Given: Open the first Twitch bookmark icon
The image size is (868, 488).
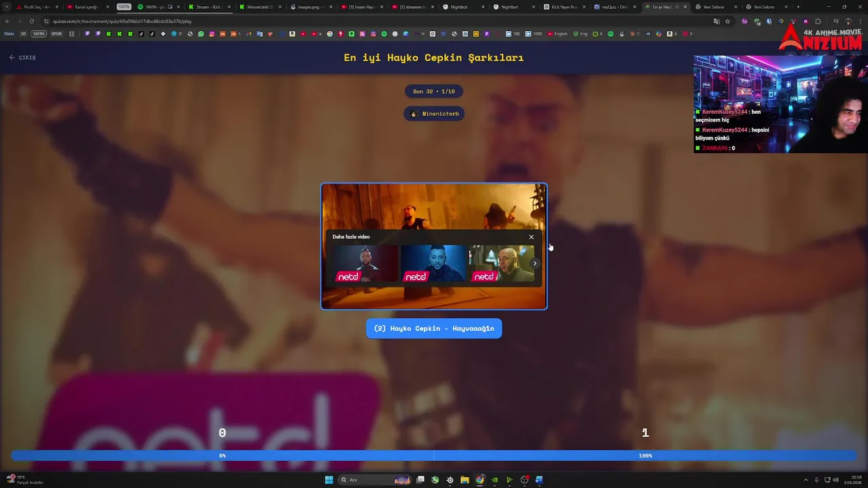Looking at the screenshot, I should pyautogui.click(x=87, y=34).
